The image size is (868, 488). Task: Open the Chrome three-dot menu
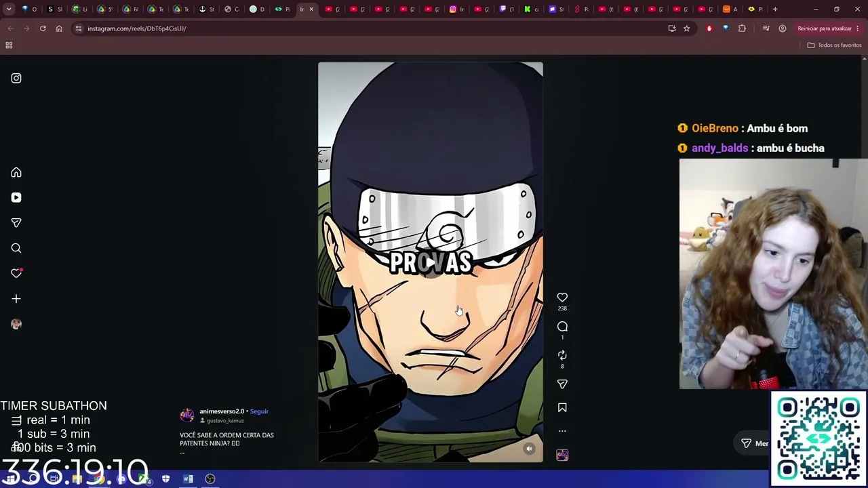point(859,28)
